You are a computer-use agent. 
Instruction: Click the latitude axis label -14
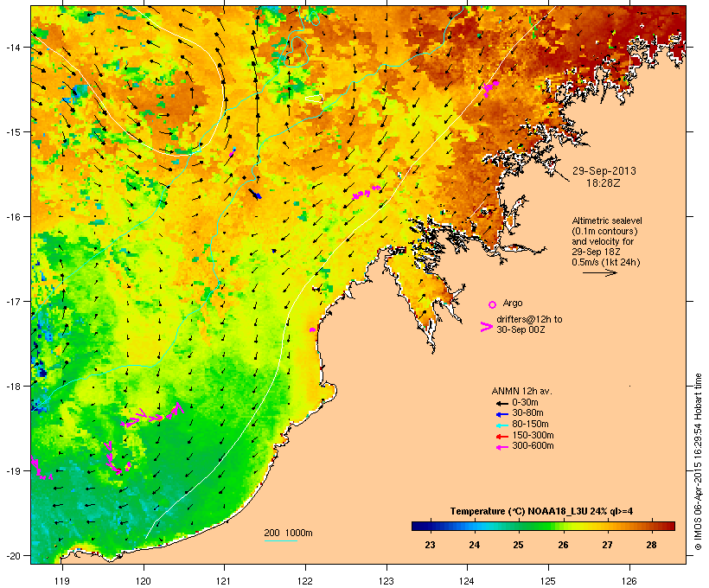(12, 48)
